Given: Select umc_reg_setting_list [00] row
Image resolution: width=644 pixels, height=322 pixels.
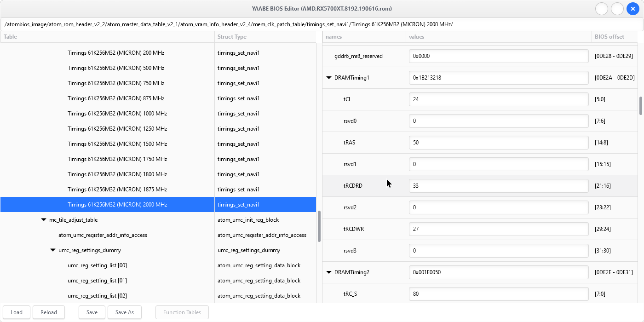Looking at the screenshot, I should tap(158, 265).
